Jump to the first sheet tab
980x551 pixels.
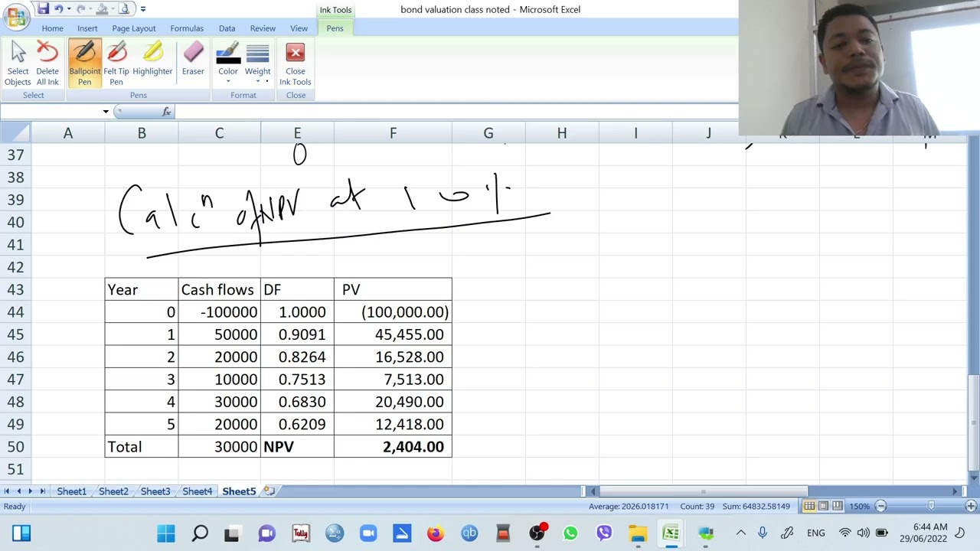tap(7, 491)
